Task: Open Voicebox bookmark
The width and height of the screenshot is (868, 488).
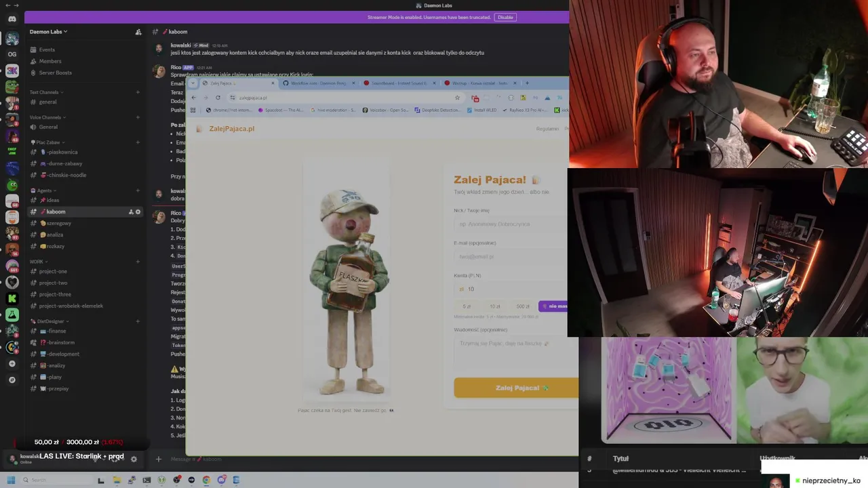Action: click(x=385, y=110)
